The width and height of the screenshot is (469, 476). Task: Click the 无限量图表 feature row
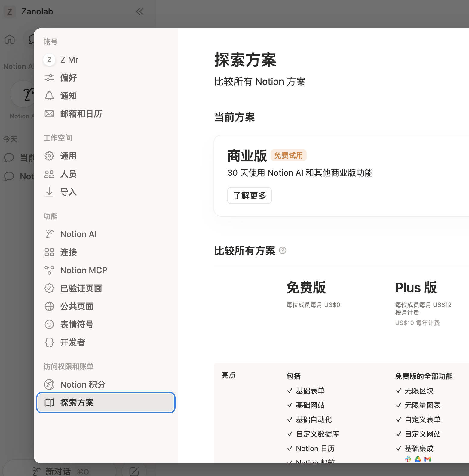[x=418, y=405]
